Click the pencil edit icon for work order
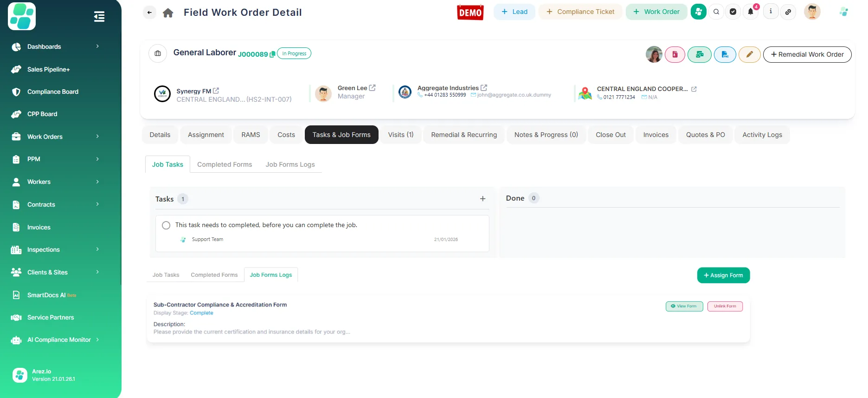 (749, 54)
